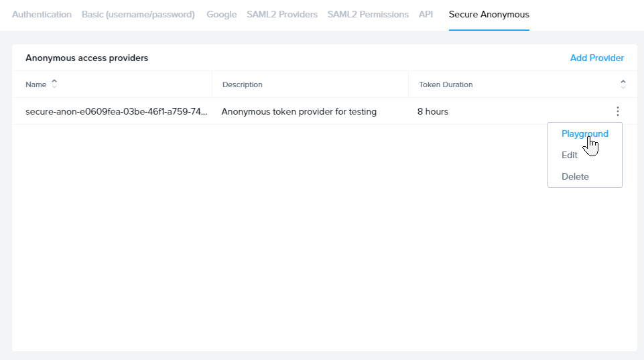Click the Token Duration column header
This screenshot has width=644, height=360.
click(x=446, y=84)
